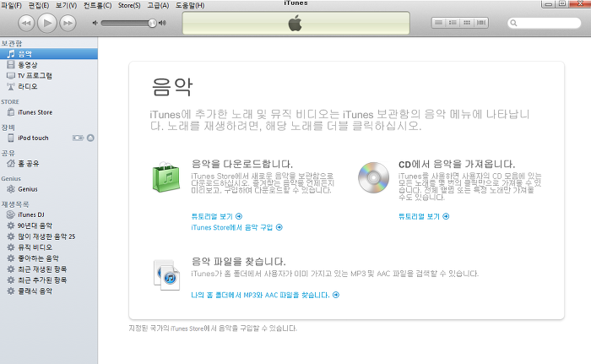Click the music files document icon

click(166, 275)
